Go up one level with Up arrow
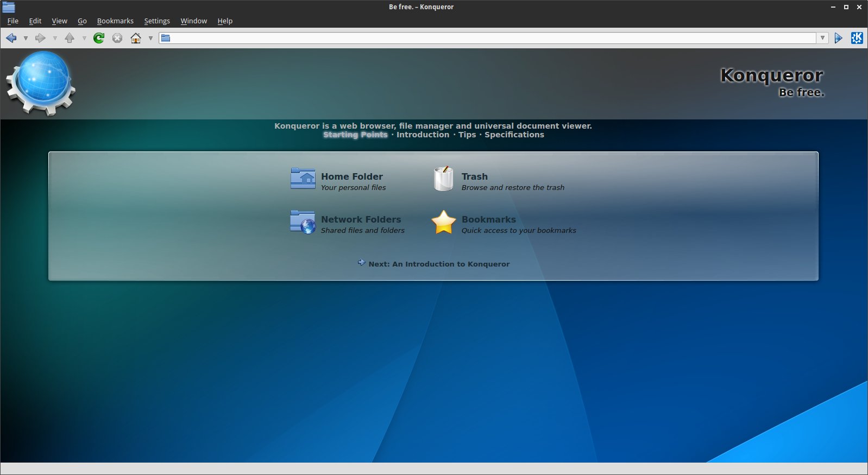Screen dimensions: 868x475 [70, 38]
